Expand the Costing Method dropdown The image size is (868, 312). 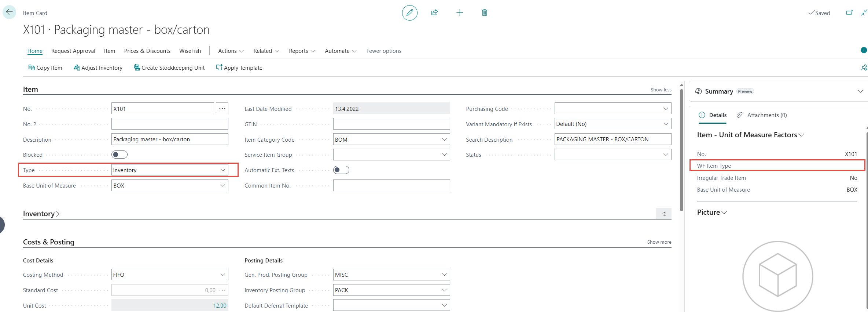click(222, 275)
